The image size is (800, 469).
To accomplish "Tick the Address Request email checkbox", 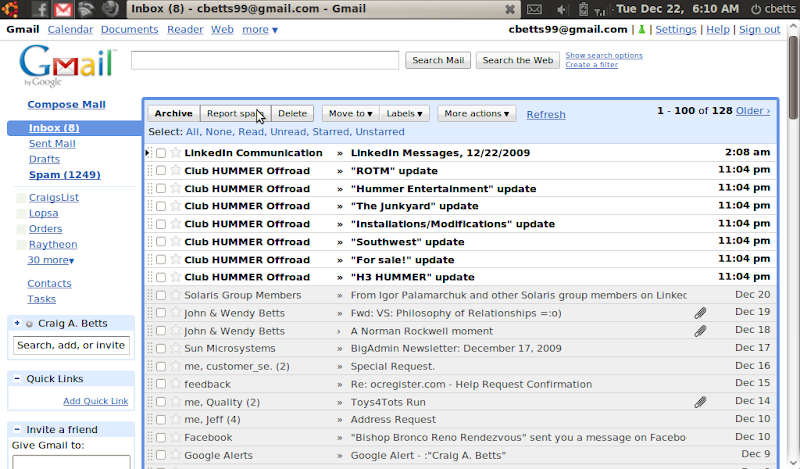I will 161,419.
